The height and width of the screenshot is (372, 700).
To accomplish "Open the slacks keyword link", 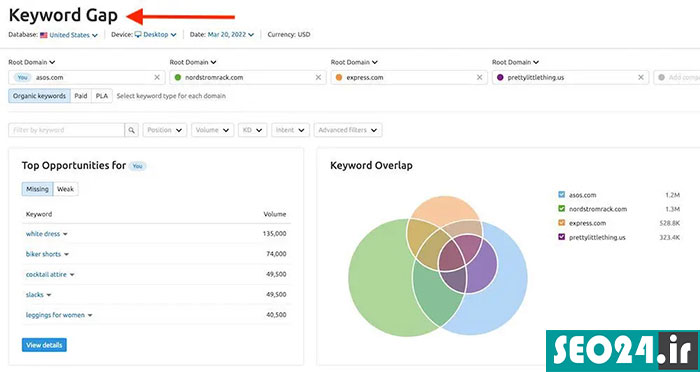I will click(x=35, y=295).
